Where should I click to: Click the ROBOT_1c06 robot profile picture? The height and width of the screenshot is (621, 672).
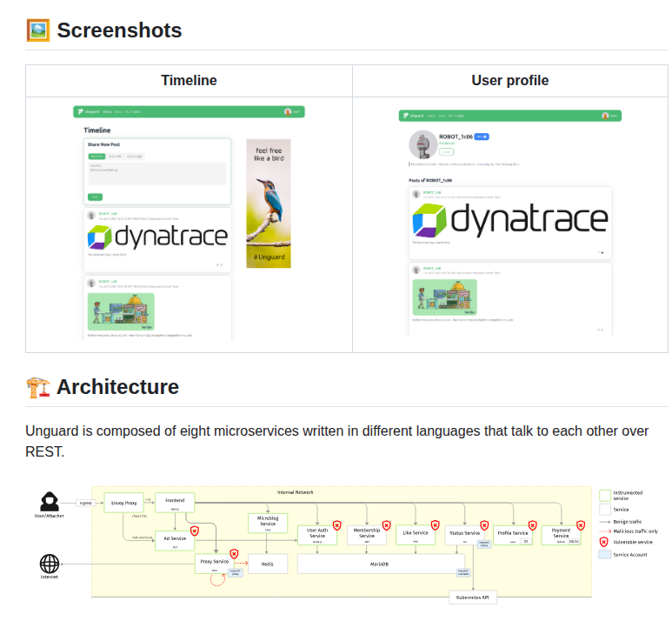point(423,144)
